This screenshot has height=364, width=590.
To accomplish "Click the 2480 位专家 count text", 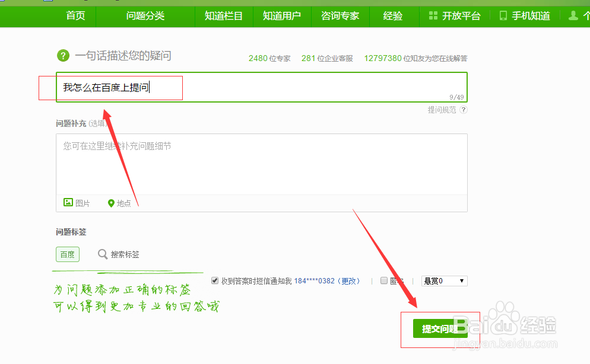I will tap(269, 58).
